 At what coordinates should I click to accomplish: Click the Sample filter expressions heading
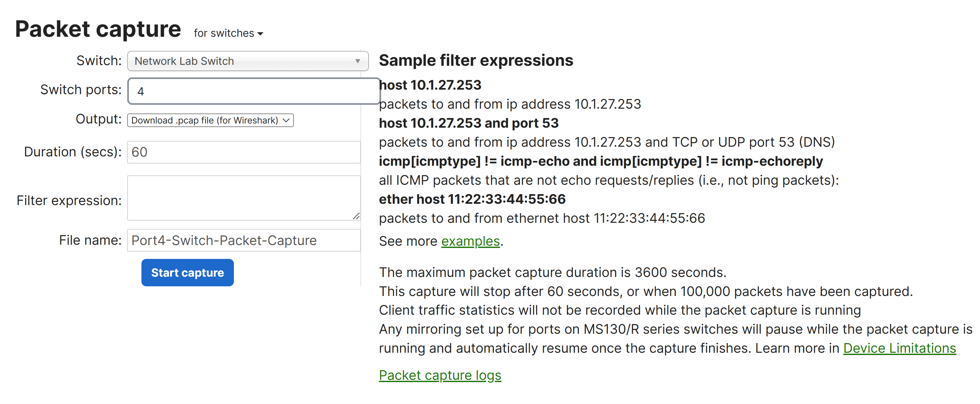pyautogui.click(x=476, y=60)
